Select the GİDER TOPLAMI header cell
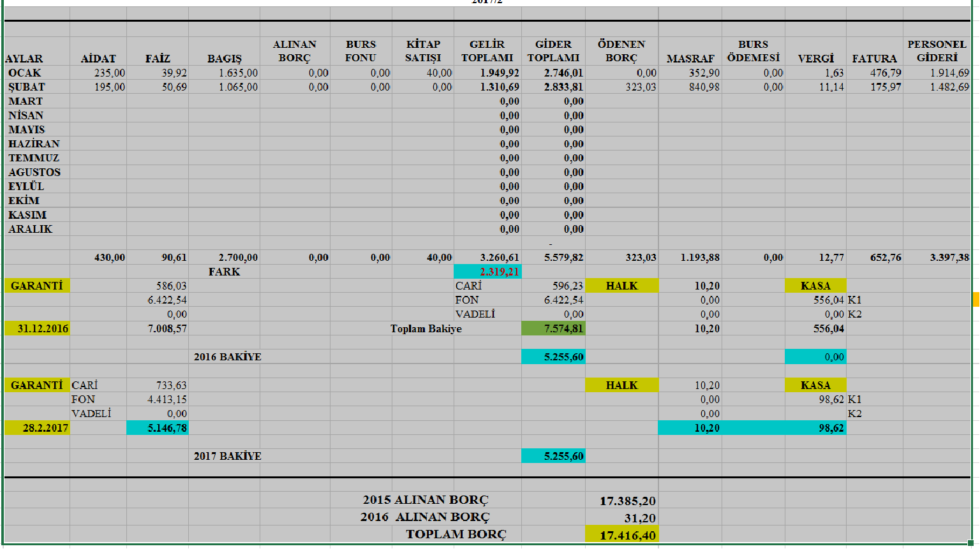The image size is (980, 551). (553, 51)
